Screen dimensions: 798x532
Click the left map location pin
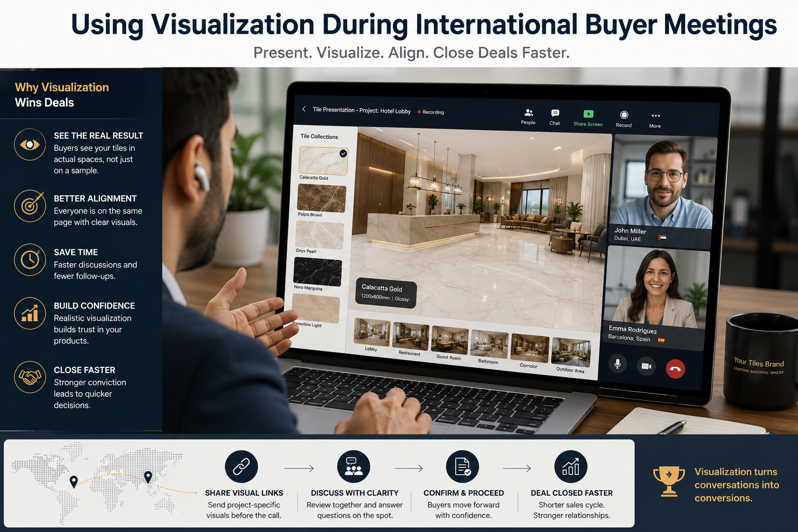74,482
